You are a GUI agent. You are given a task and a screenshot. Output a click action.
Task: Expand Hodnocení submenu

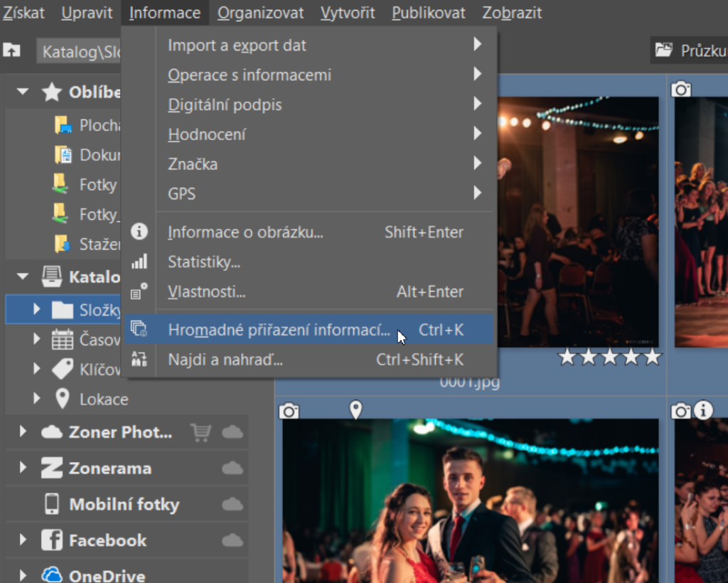click(x=309, y=134)
